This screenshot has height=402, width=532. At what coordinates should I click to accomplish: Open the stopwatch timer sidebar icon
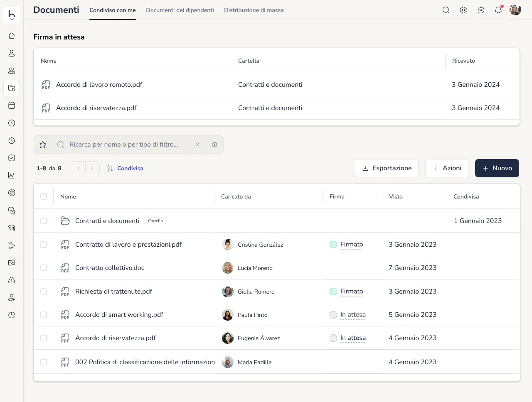pyautogui.click(x=12, y=140)
